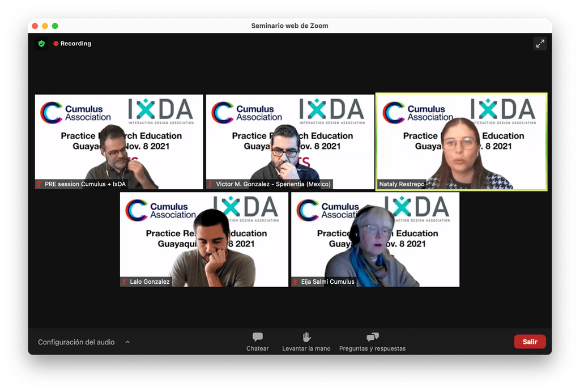Enter fullscreen with the expand arrows icon
The image size is (580, 392).
coord(540,43)
